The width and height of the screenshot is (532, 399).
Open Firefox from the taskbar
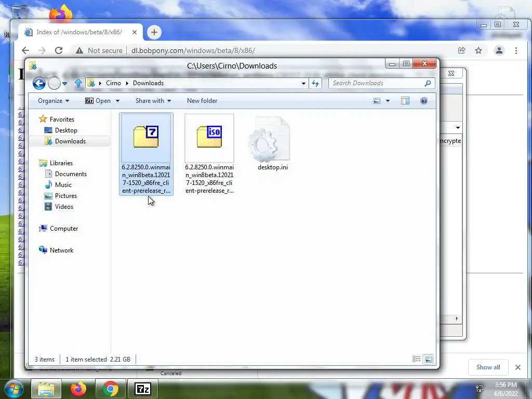coord(78,389)
